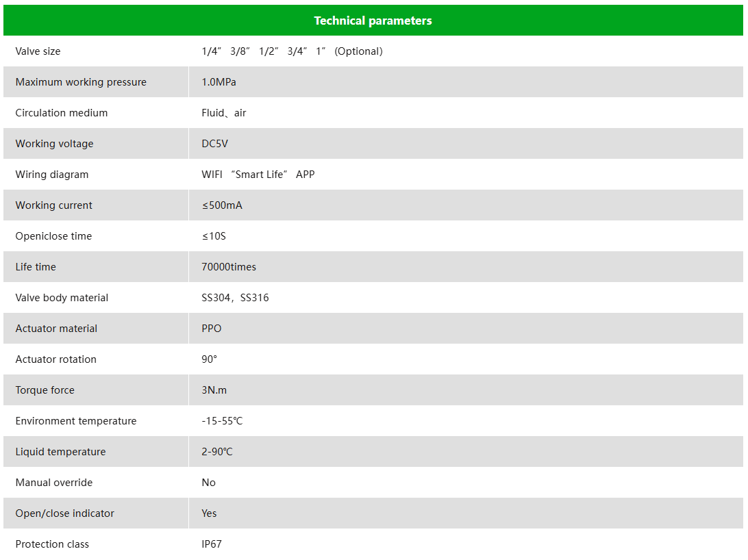Click the IP67 protection class value
This screenshot has width=748, height=560.
click(212, 544)
